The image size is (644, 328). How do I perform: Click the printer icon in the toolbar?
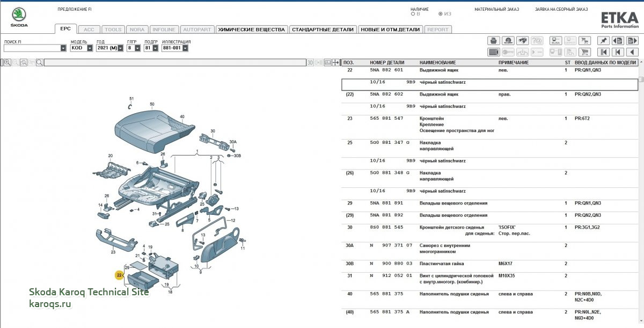click(493, 41)
